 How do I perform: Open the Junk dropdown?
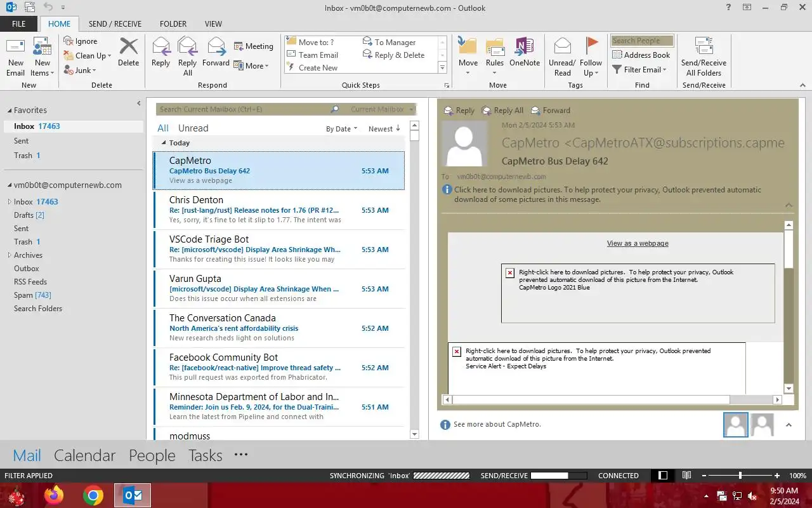pos(80,70)
